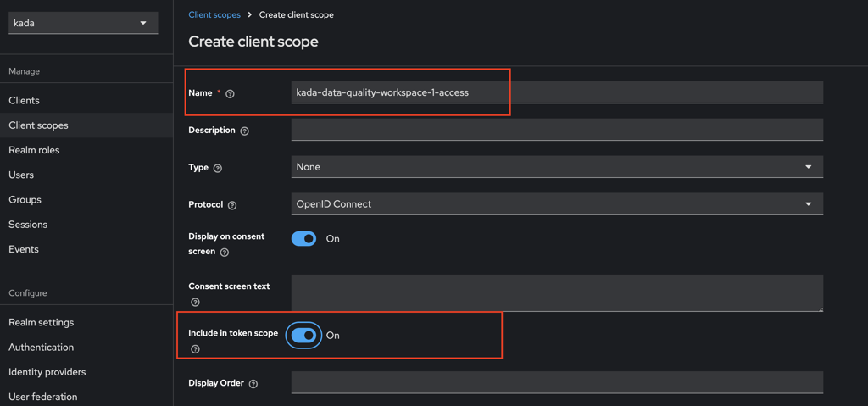The image size is (868, 406).
Task: Click the Client scopes breadcrumb link
Action: (x=214, y=14)
